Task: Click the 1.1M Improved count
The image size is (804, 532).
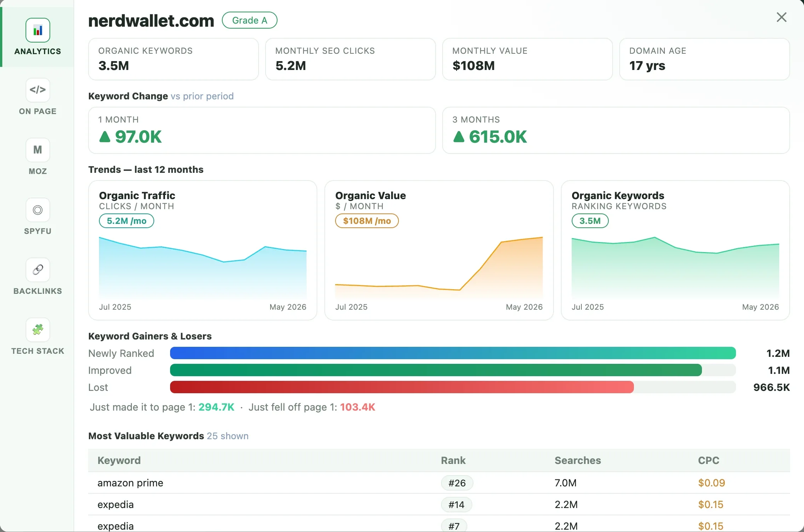Action: click(779, 370)
